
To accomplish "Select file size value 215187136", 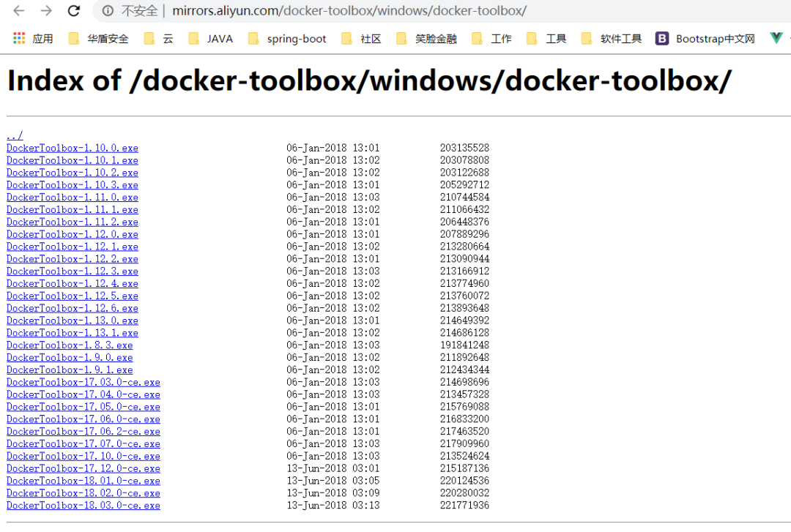I will pos(464,468).
